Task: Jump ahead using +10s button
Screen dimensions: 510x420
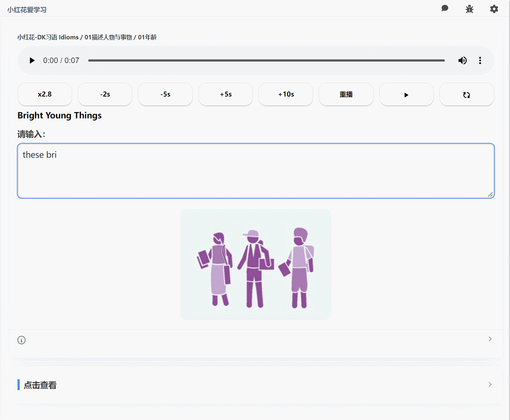Action: [x=286, y=94]
